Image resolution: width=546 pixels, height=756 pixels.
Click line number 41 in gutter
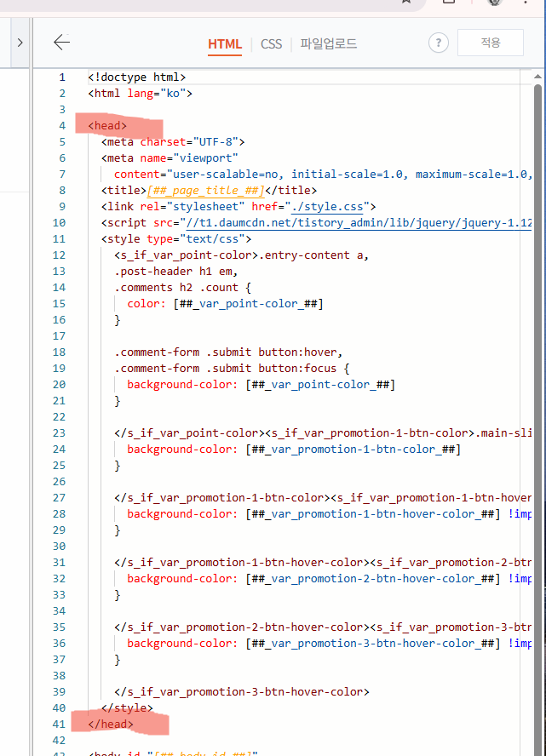pyautogui.click(x=59, y=724)
